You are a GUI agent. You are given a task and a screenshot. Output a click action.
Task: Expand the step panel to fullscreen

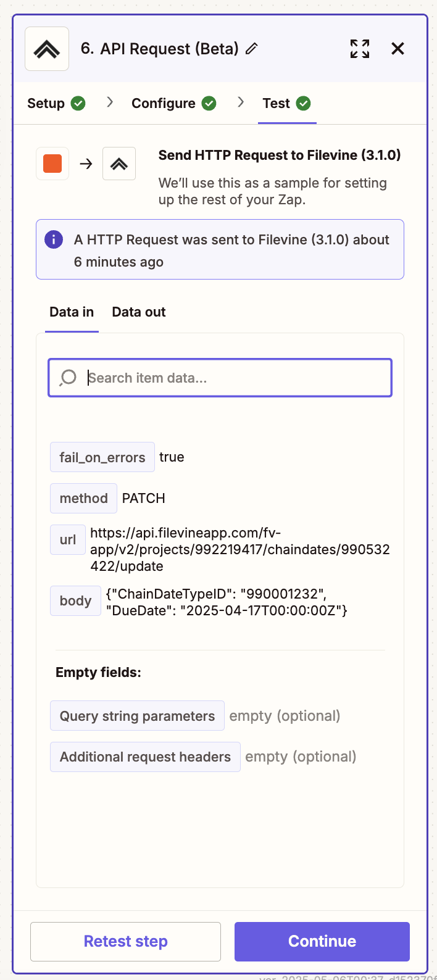(360, 49)
